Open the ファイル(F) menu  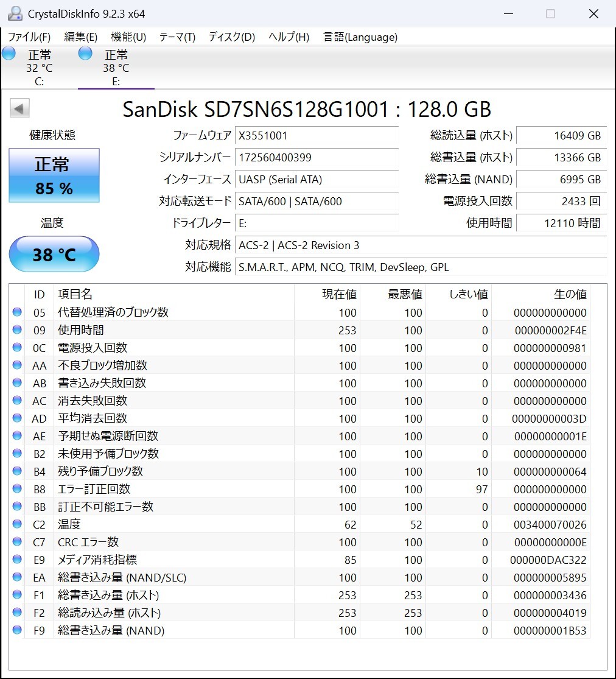click(x=29, y=37)
